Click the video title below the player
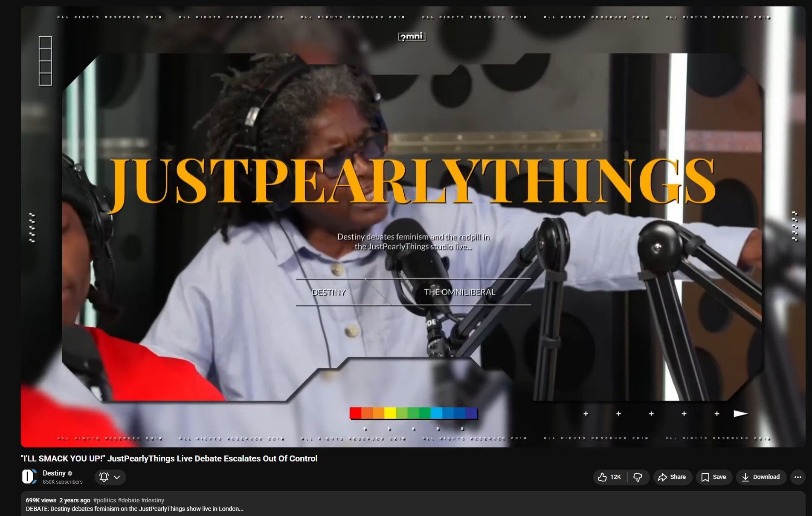Viewport: 812px width, 516px height. point(169,458)
